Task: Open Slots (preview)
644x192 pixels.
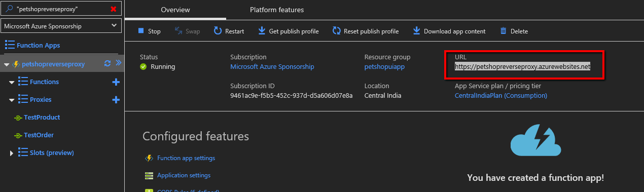Action: pyautogui.click(x=52, y=152)
